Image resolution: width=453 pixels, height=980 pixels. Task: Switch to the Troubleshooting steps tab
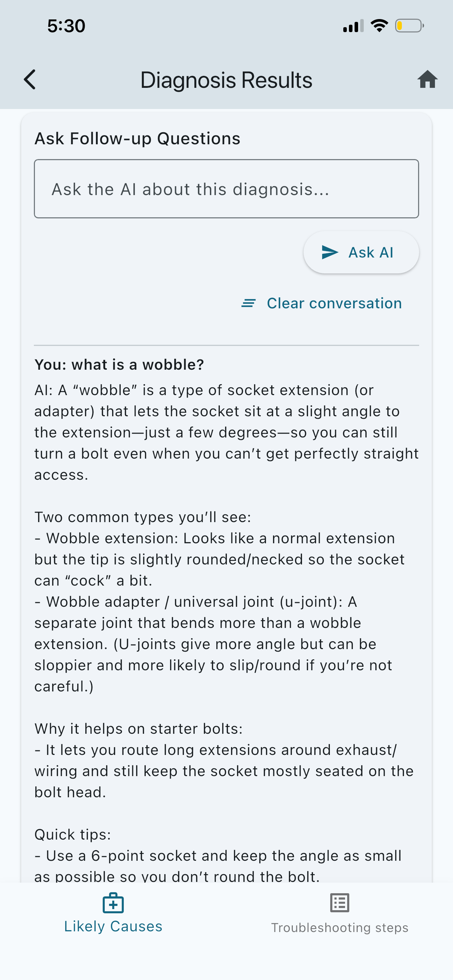(340, 927)
